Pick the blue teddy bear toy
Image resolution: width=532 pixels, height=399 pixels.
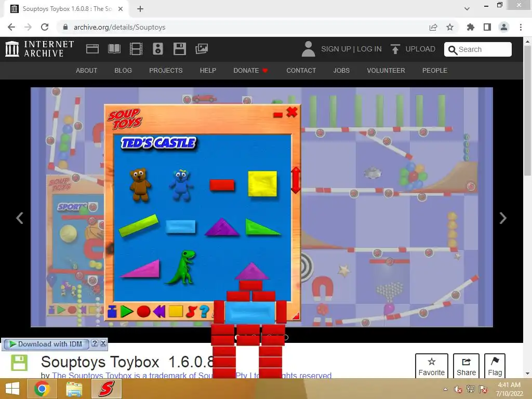181,185
